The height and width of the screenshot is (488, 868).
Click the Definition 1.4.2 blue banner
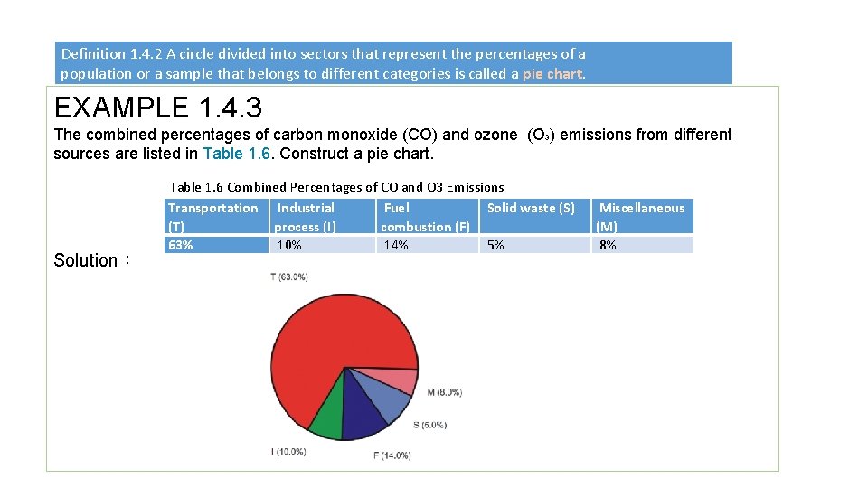tap(393, 63)
